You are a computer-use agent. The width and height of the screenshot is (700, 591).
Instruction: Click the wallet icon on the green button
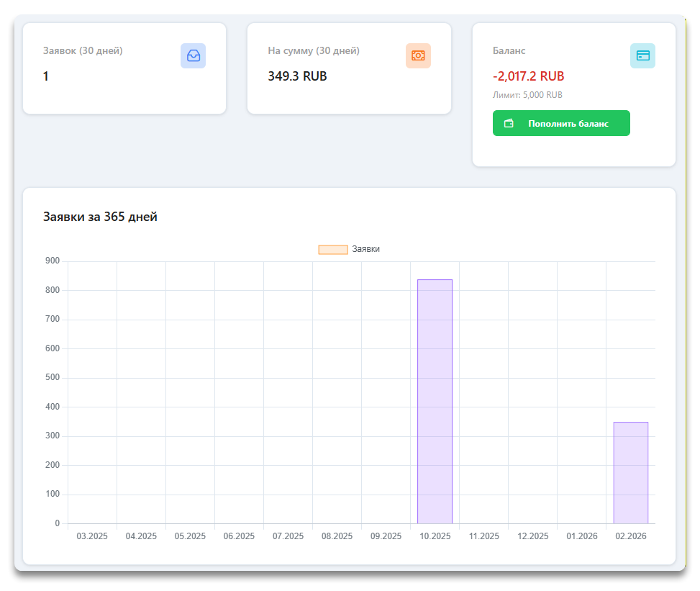509,123
